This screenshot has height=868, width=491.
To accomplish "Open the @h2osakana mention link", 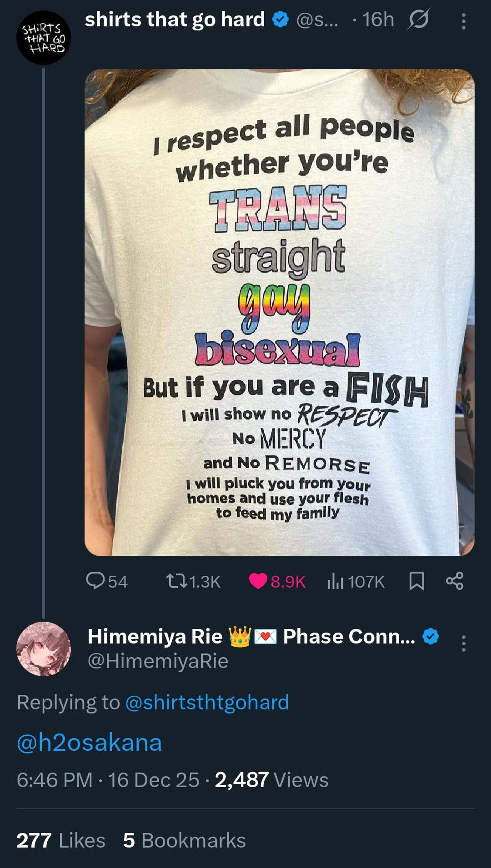I will (x=89, y=743).
